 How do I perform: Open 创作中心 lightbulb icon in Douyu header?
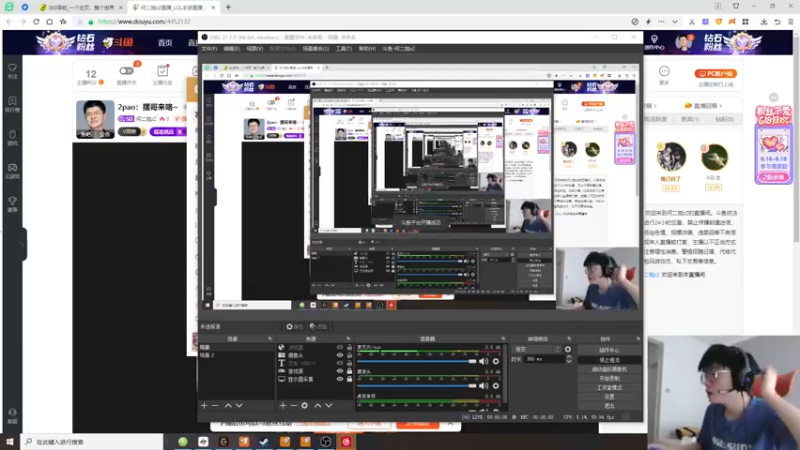coord(654,39)
